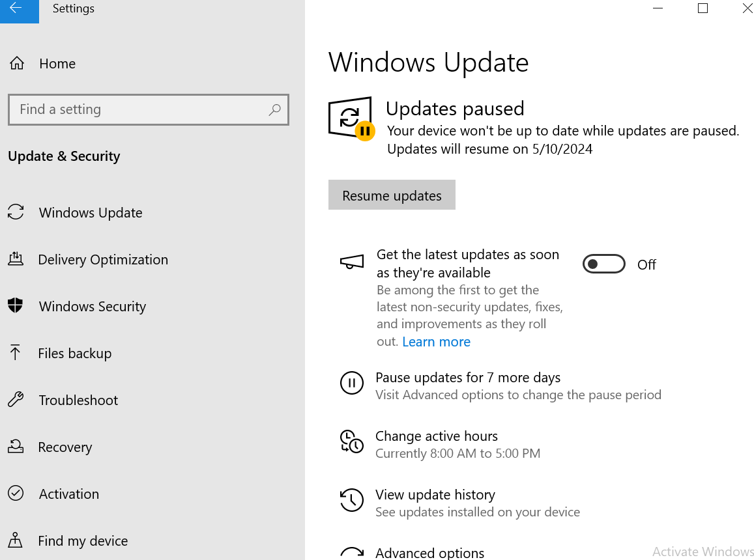Image resolution: width=754 pixels, height=560 pixels.
Task: Open Advanced options
Action: pyautogui.click(x=430, y=553)
